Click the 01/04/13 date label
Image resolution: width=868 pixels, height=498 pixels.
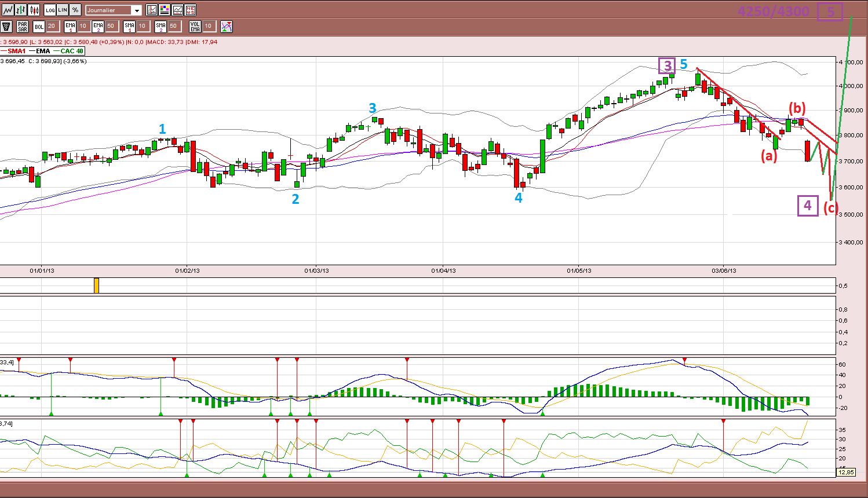(x=443, y=270)
